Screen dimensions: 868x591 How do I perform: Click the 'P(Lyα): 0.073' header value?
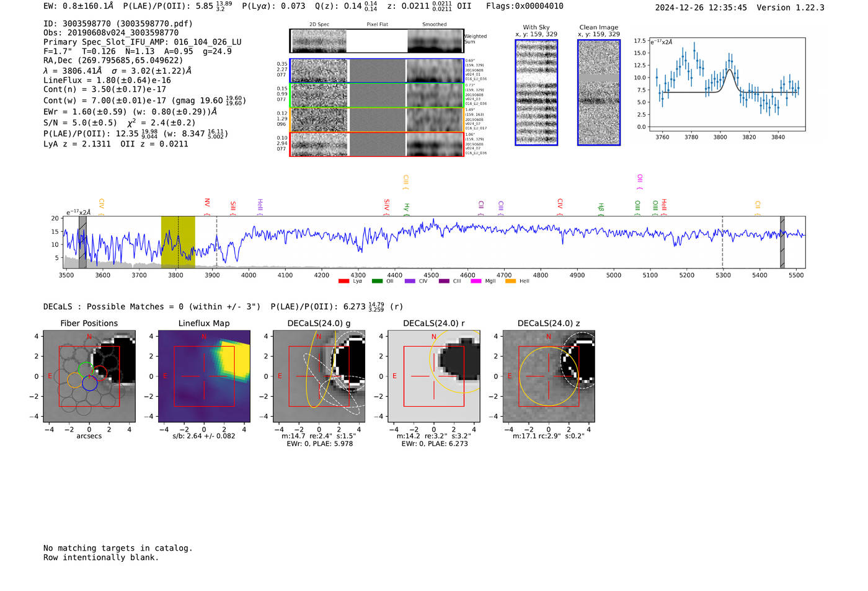click(x=273, y=6)
